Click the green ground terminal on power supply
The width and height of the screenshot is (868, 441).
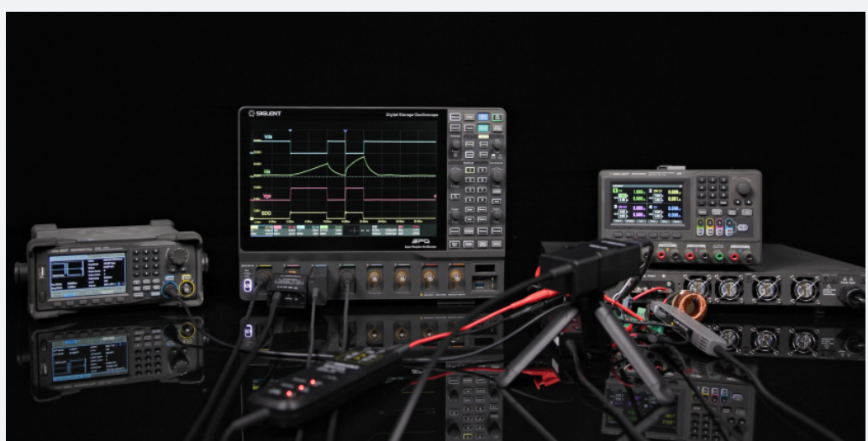[719, 256]
